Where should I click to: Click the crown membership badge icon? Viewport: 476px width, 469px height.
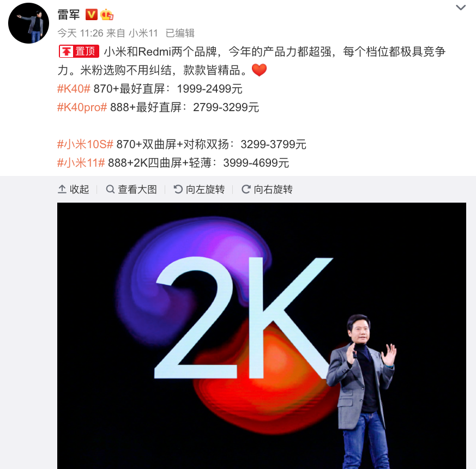(107, 15)
